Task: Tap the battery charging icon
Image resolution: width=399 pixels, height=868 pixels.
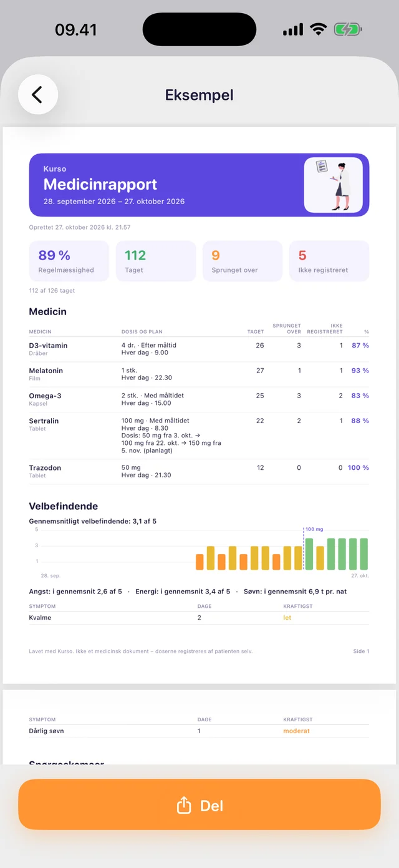Action: tap(348, 29)
